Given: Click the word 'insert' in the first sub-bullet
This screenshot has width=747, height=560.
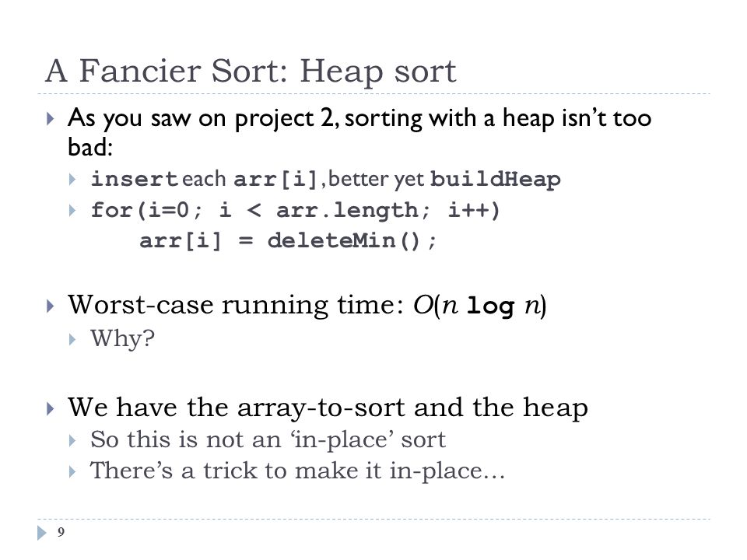Looking at the screenshot, I should click(x=135, y=180).
